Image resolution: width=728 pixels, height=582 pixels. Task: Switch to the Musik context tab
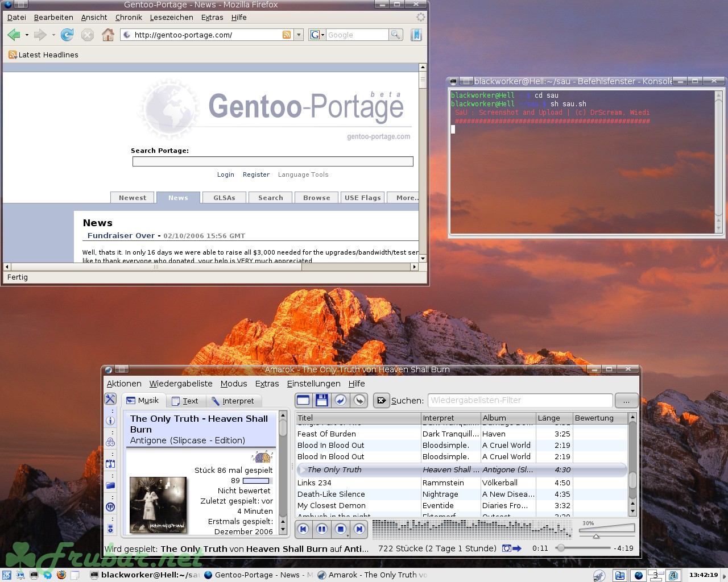coord(143,401)
